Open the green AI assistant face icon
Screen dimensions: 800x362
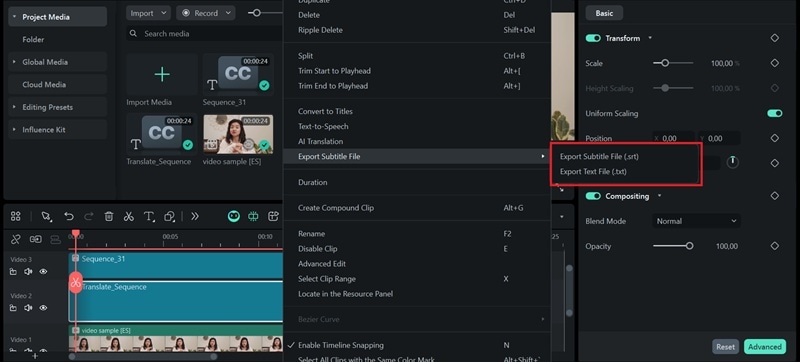tap(234, 216)
